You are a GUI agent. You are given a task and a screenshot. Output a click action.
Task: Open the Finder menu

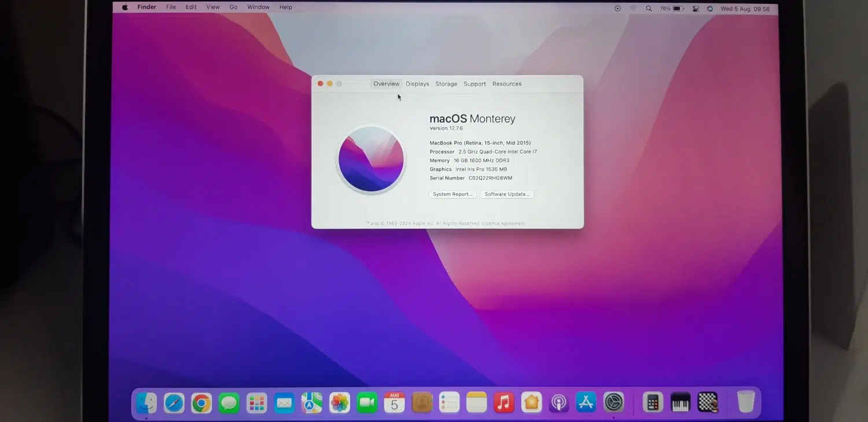(147, 8)
